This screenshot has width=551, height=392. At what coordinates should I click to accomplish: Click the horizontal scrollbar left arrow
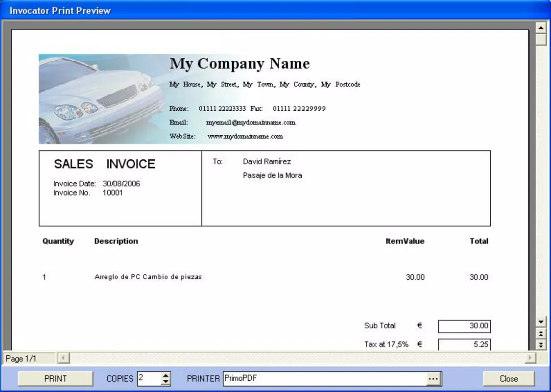coord(63,358)
